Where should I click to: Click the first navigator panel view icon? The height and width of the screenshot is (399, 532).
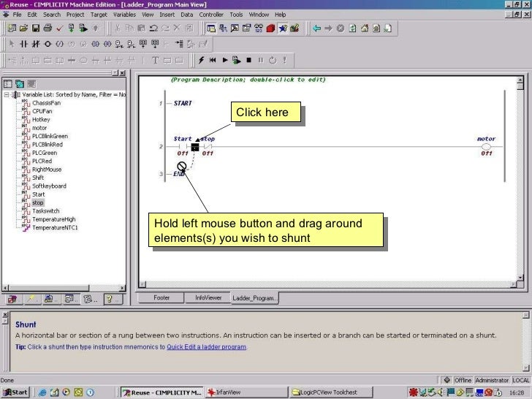8,84
